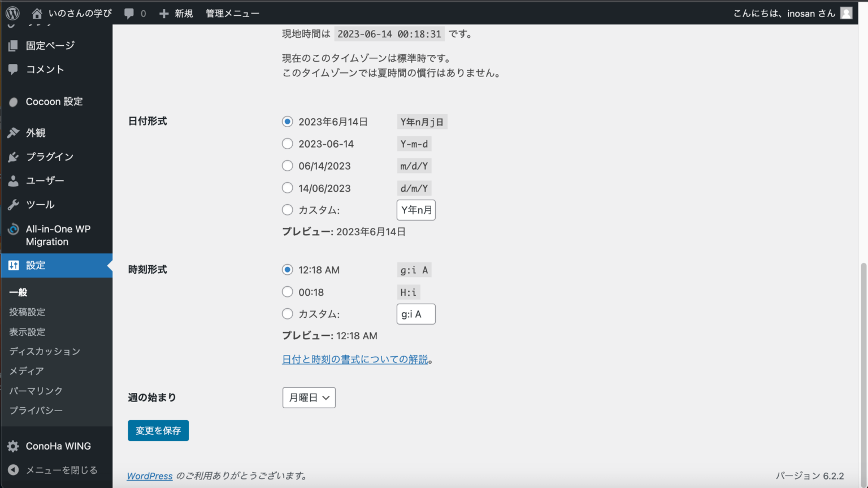Click the comments bubble icon in toolbar
Image resolution: width=868 pixels, height=488 pixels.
[129, 13]
